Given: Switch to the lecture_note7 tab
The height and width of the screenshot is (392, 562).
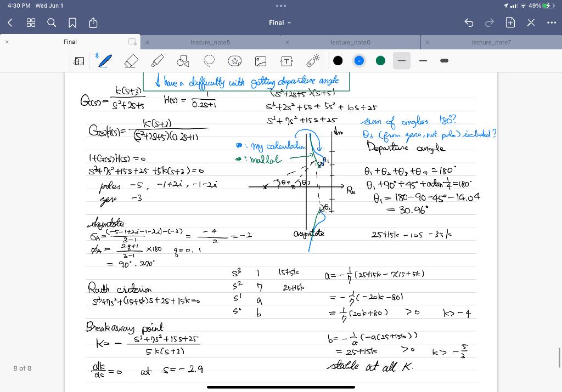Looking at the screenshot, I should [491, 42].
